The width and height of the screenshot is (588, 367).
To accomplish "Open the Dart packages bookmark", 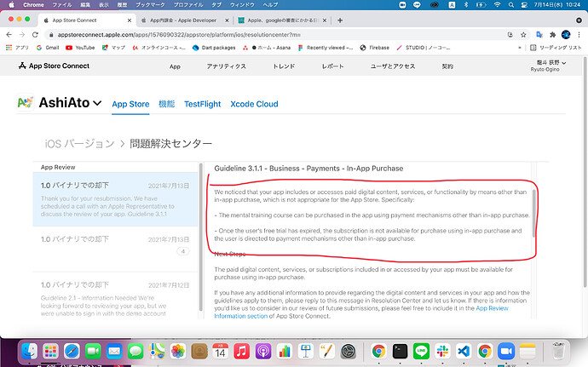I will pyautogui.click(x=214, y=48).
